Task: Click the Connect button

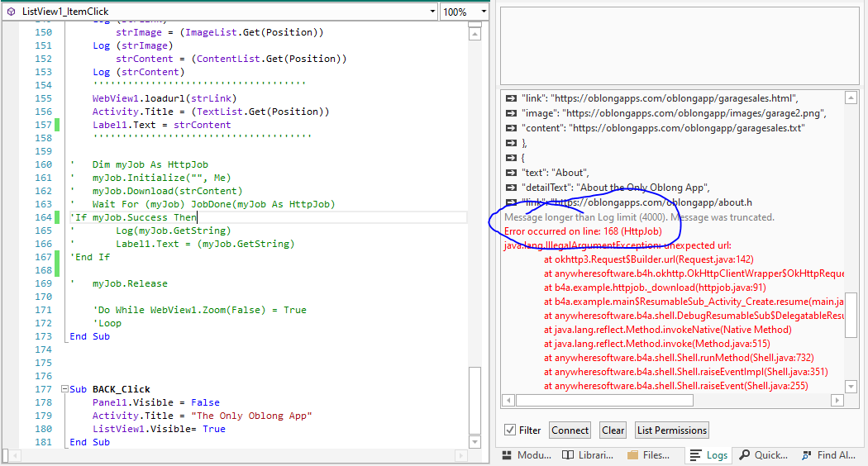Action: pos(570,430)
